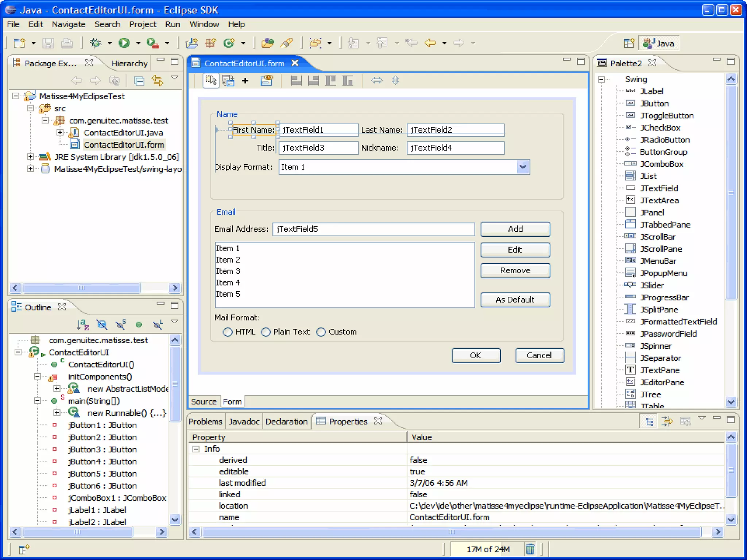Click the Remove button in the form
Image resolution: width=747 pixels, height=560 pixels.
point(515,271)
